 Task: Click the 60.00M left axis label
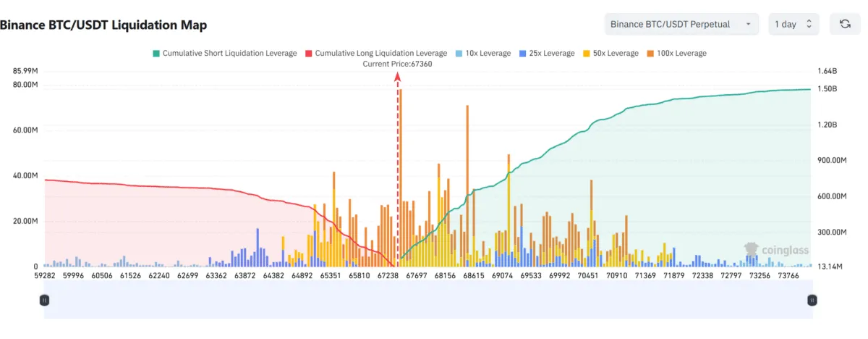26,130
